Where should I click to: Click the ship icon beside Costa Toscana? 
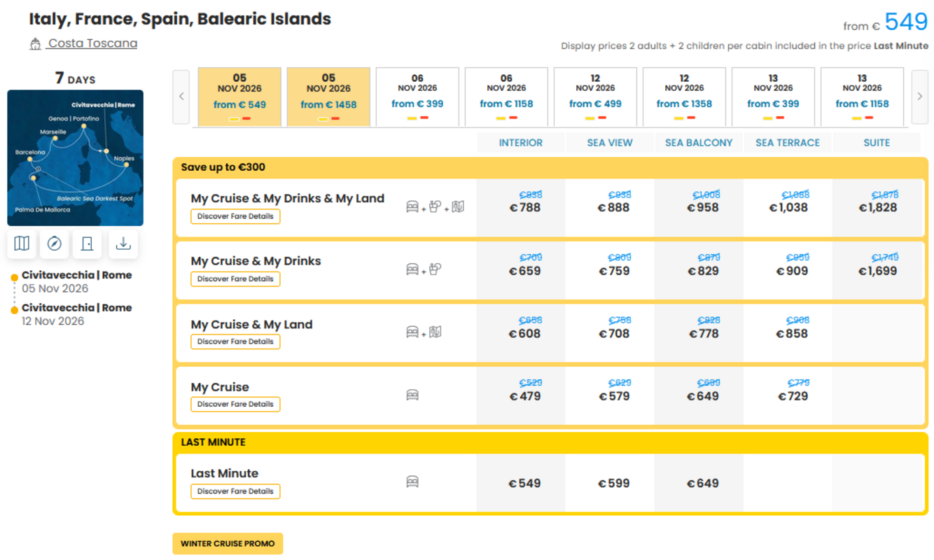[x=35, y=44]
